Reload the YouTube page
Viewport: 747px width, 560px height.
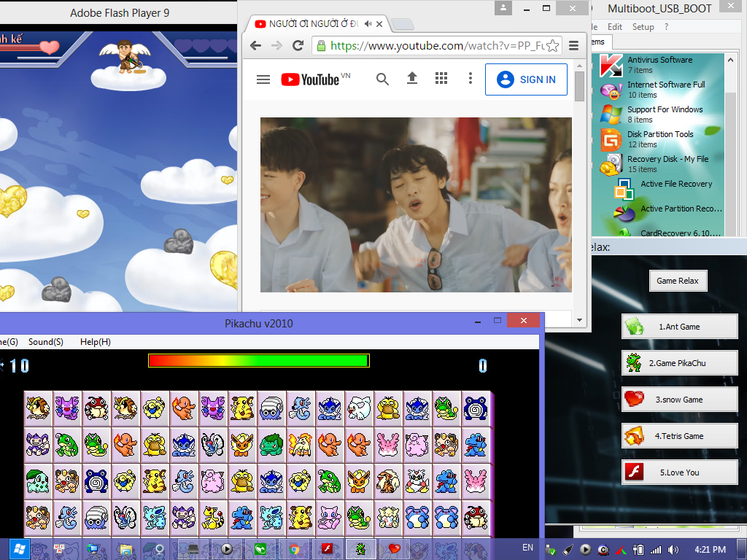(298, 46)
